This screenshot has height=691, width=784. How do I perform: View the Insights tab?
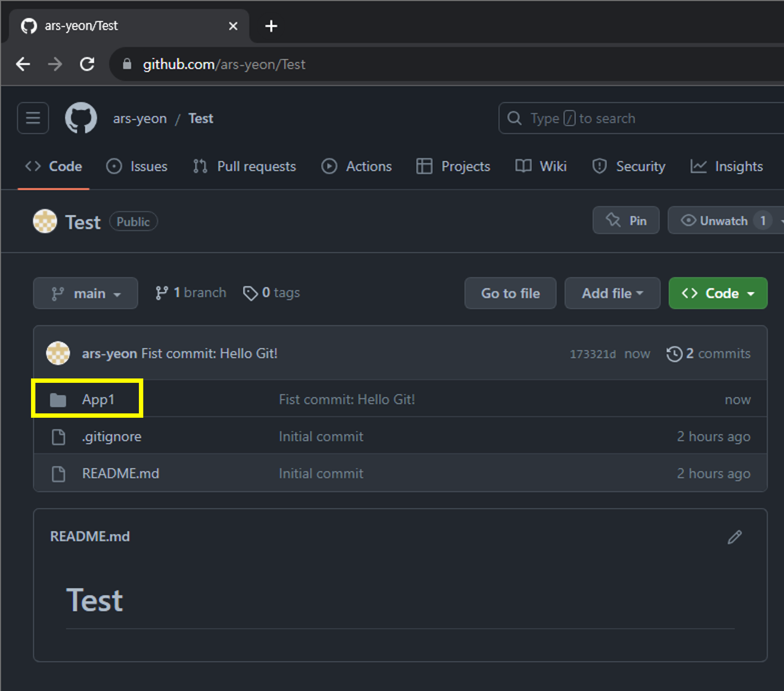(x=727, y=166)
